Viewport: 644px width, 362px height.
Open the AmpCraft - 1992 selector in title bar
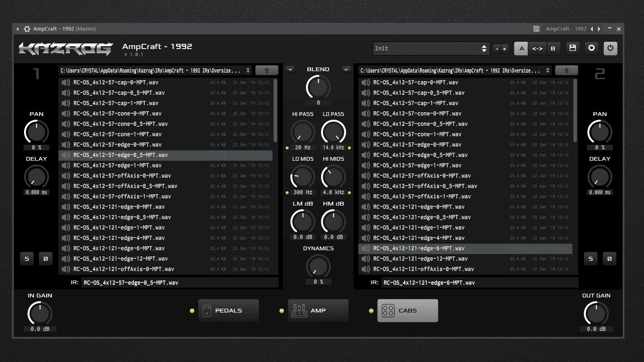(566, 29)
